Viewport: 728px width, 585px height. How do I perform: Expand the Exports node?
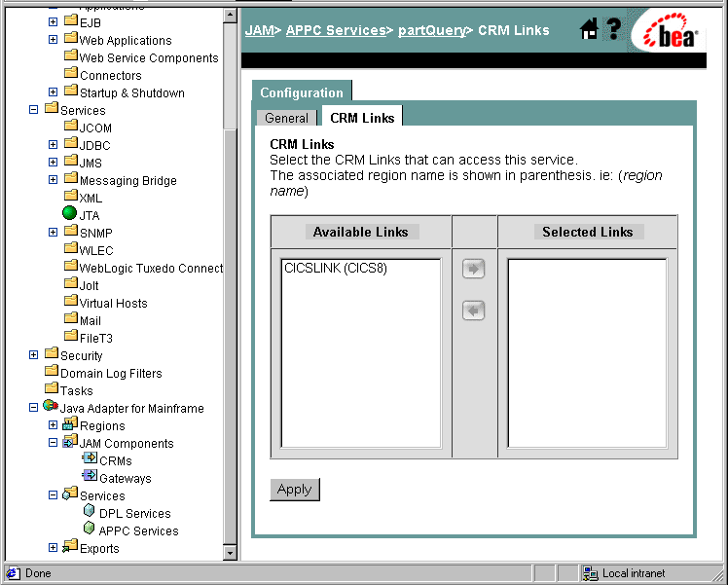53,547
